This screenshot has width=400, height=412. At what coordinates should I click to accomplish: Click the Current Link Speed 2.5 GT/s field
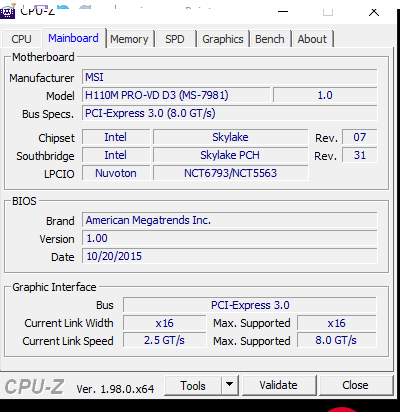tap(165, 340)
